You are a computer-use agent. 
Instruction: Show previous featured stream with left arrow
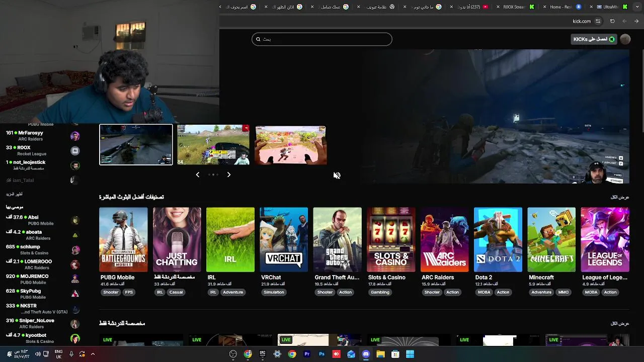[x=197, y=174]
